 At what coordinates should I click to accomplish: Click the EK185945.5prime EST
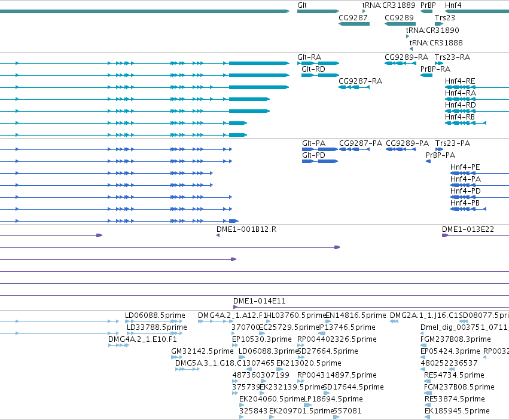[x=427, y=417]
